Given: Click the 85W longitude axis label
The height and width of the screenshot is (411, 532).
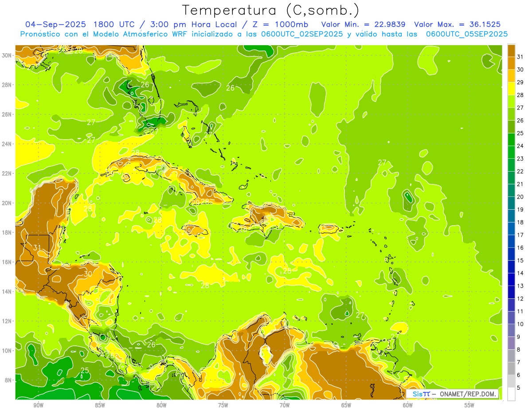Looking at the screenshot, I should click(x=100, y=405).
